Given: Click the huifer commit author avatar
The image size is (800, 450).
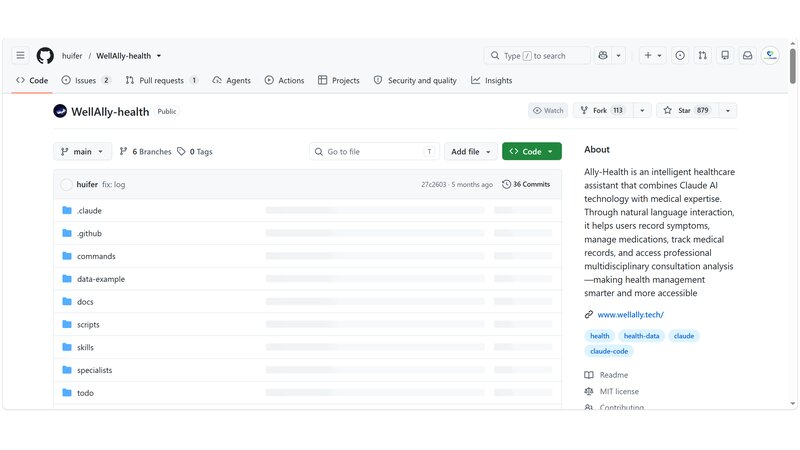Looking at the screenshot, I should pos(66,185).
